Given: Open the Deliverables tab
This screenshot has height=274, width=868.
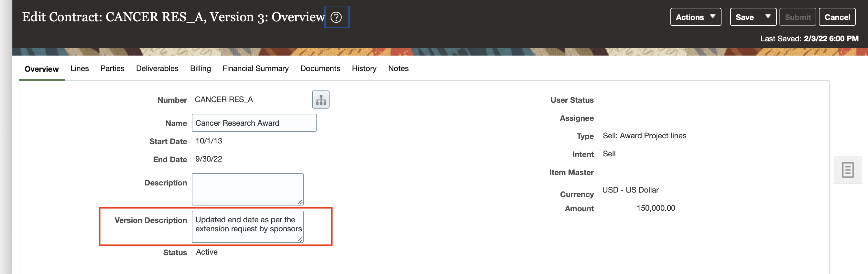Looking at the screenshot, I should pos(157,68).
